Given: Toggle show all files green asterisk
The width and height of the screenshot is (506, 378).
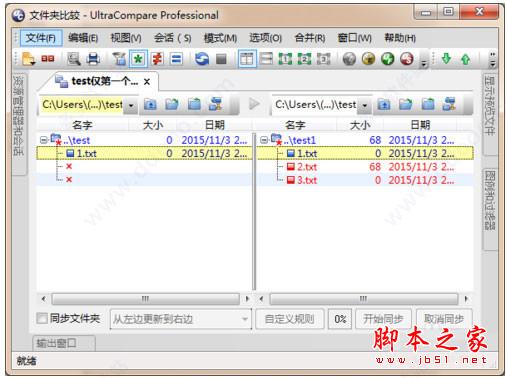Looking at the screenshot, I should (138, 59).
